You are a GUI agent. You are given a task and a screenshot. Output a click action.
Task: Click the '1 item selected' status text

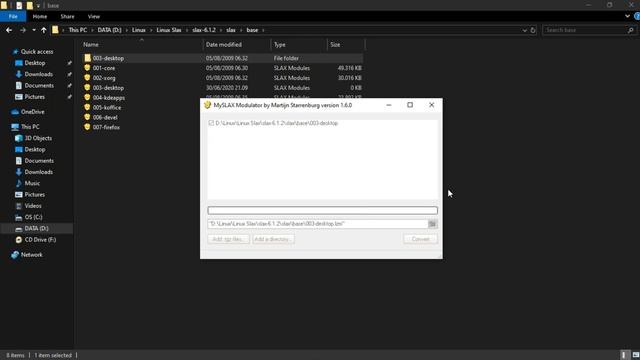point(53,356)
